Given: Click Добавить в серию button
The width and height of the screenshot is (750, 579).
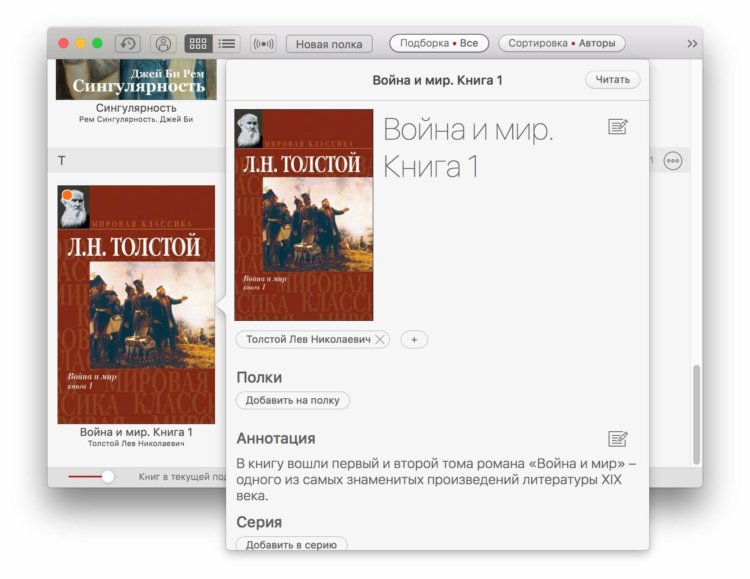Looking at the screenshot, I should pos(291,544).
